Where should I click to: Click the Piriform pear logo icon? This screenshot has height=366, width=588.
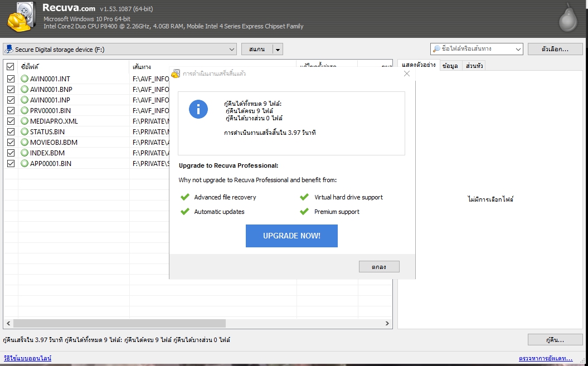[x=568, y=18]
